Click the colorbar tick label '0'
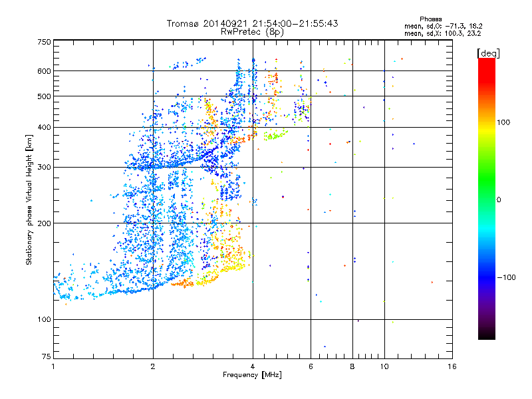532x399 pixels. [499, 200]
